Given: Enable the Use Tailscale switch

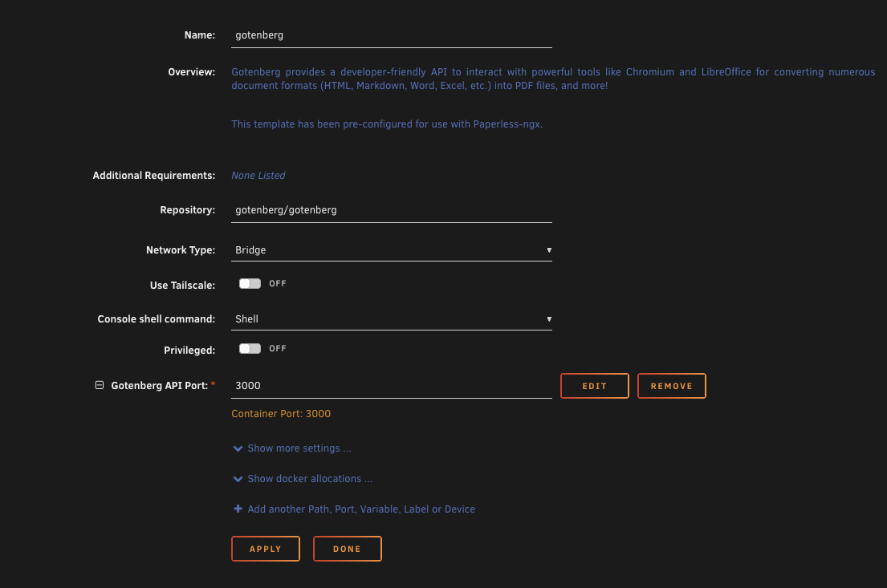Looking at the screenshot, I should point(250,284).
